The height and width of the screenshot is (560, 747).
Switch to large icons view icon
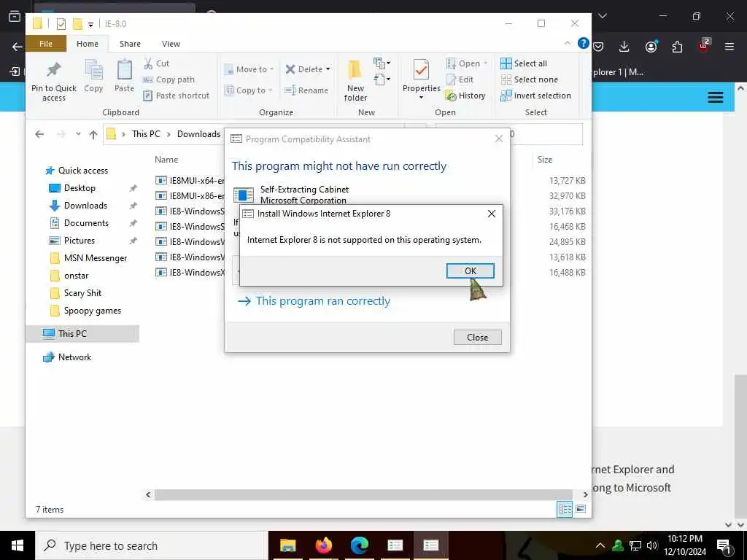(x=581, y=510)
